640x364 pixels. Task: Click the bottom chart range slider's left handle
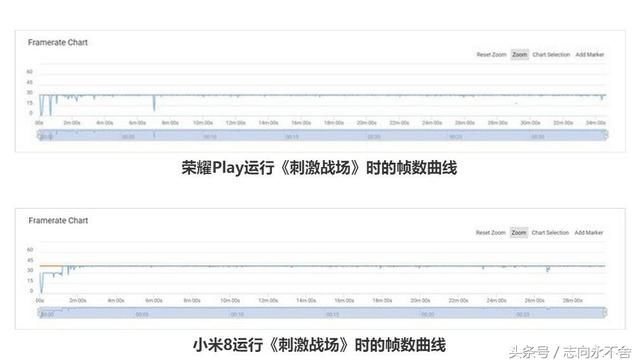39,313
